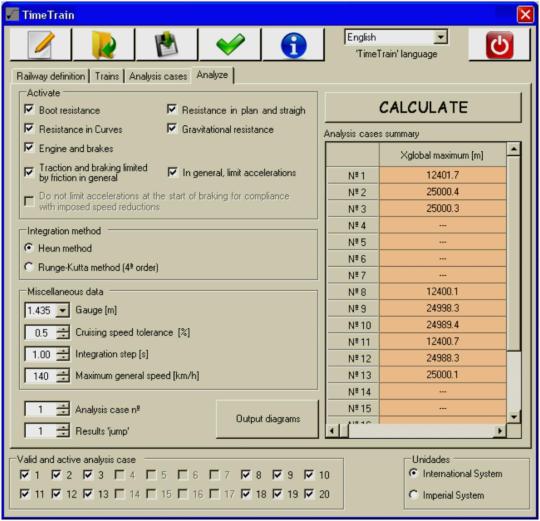Click Integration step value field

[x=41, y=354]
